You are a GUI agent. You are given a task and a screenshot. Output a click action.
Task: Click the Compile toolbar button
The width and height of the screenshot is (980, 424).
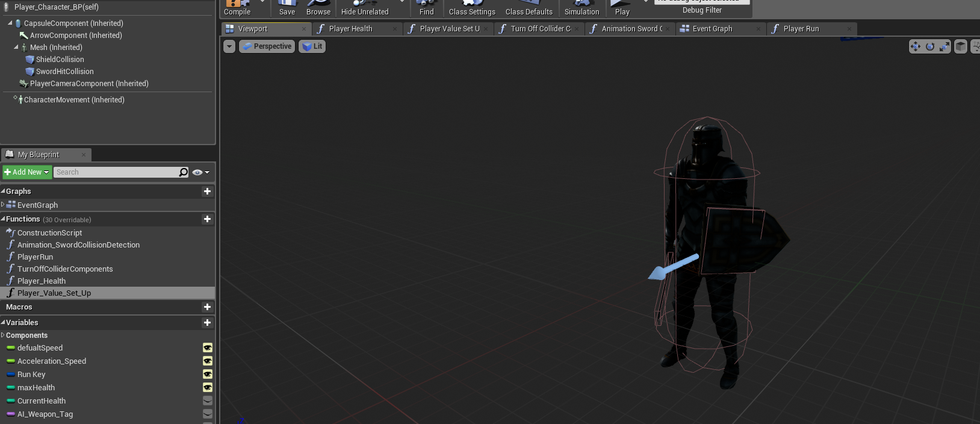click(237, 8)
